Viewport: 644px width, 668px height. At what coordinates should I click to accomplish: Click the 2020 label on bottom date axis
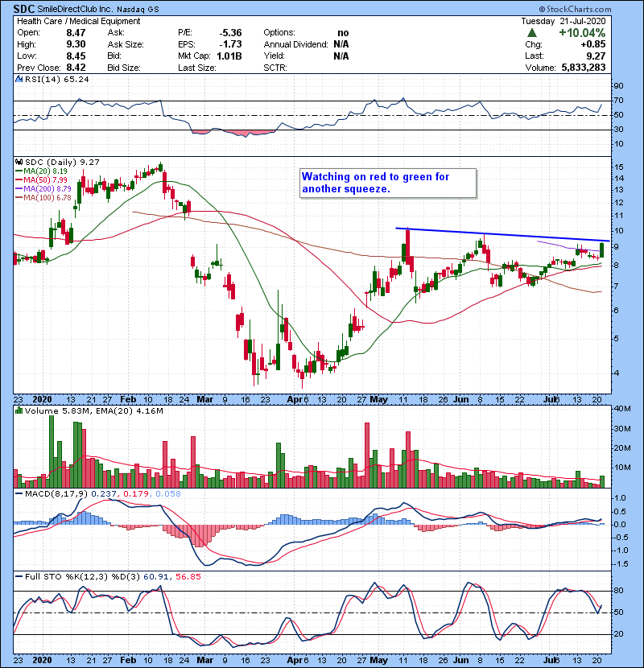point(42,660)
